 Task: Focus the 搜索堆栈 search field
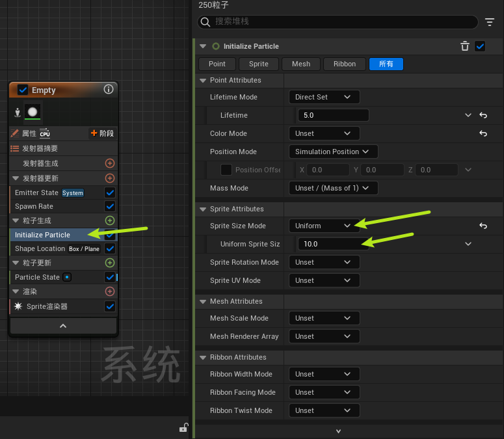pos(338,22)
